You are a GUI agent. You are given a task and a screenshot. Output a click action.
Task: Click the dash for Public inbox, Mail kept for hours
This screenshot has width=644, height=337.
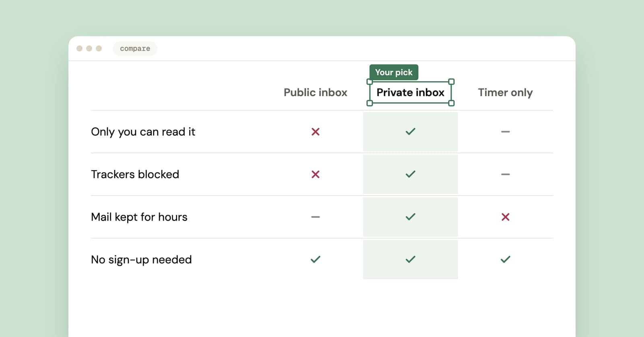(316, 217)
